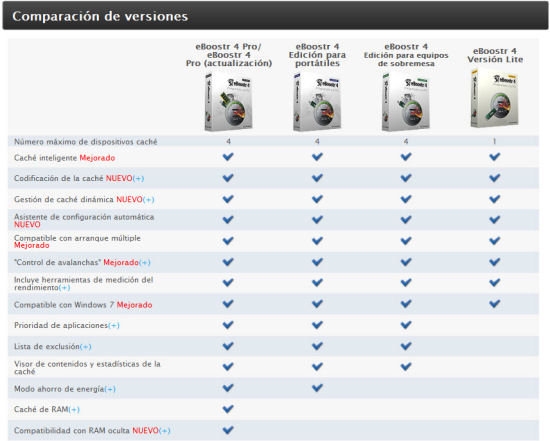Click the eBoostr 4 Edición para portátiles heading
Viewport: 550px width, 441px height.
(317, 55)
